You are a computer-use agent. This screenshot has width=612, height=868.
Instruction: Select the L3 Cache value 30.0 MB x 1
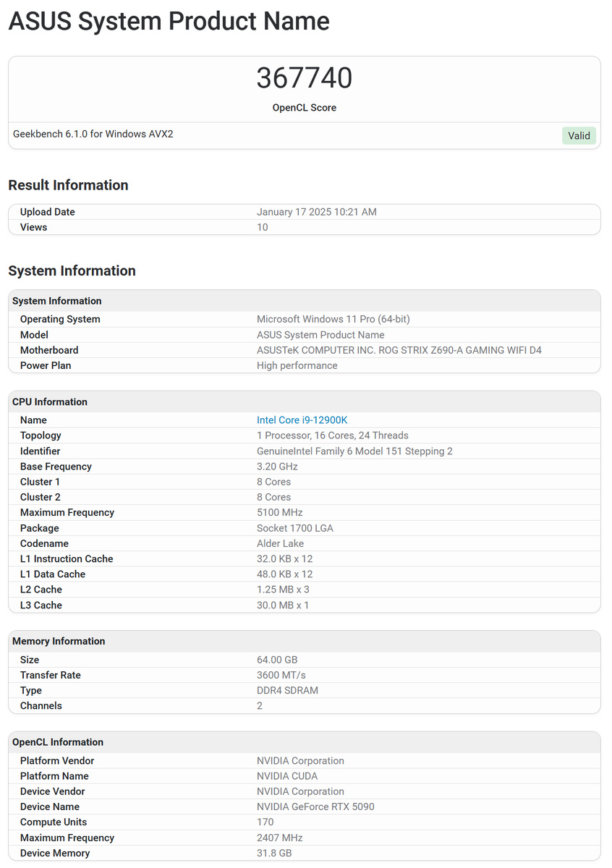pos(283,605)
